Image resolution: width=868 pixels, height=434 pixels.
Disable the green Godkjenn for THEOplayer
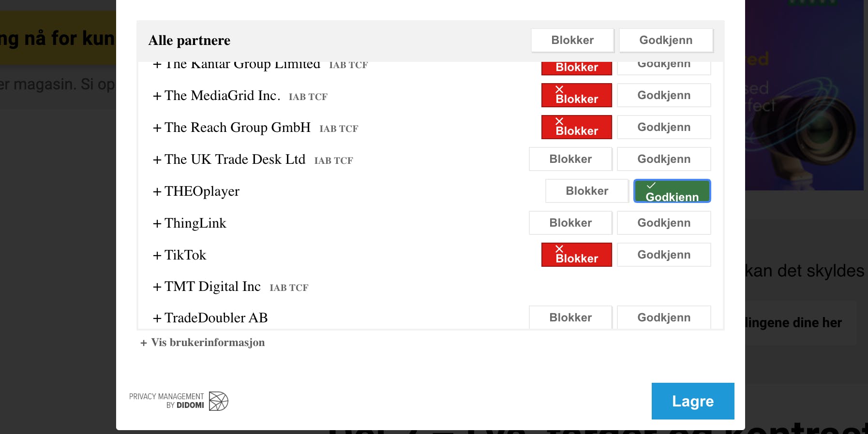click(672, 191)
